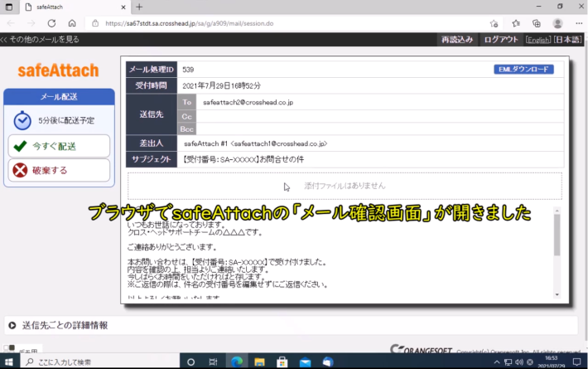This screenshot has width=588, height=369.
Task: Click the browser forward arrow
Action: coord(31,23)
